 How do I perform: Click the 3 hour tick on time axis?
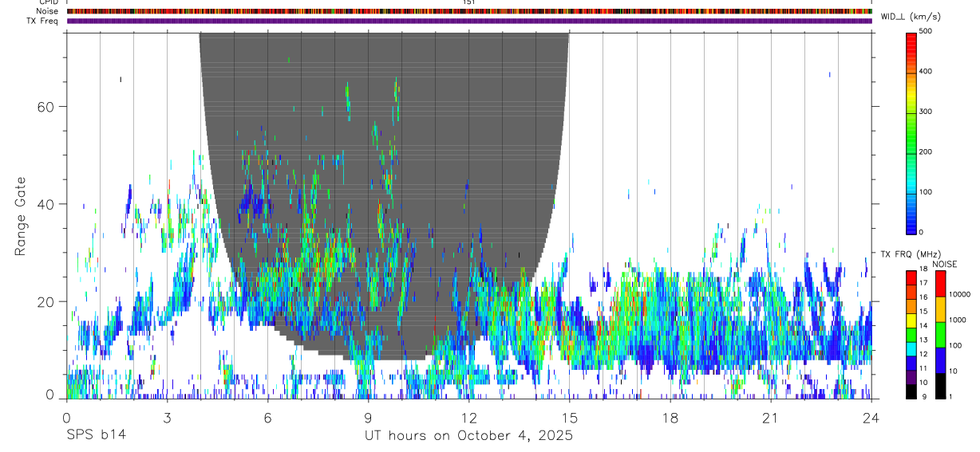point(167,417)
